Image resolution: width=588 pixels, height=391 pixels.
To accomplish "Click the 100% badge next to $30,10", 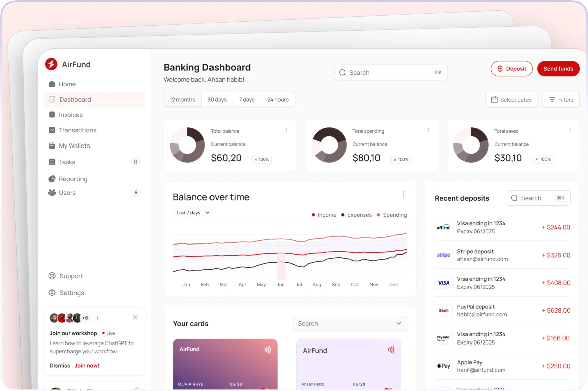I will tap(543, 159).
